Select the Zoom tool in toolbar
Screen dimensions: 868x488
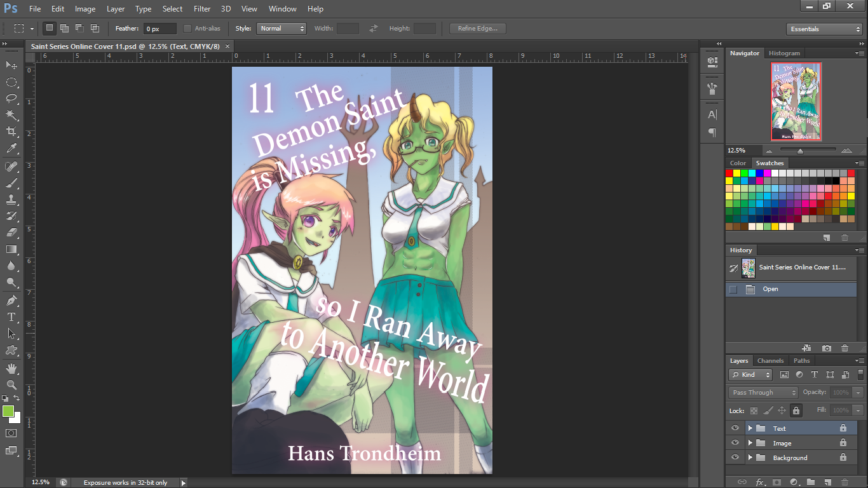click(x=11, y=385)
